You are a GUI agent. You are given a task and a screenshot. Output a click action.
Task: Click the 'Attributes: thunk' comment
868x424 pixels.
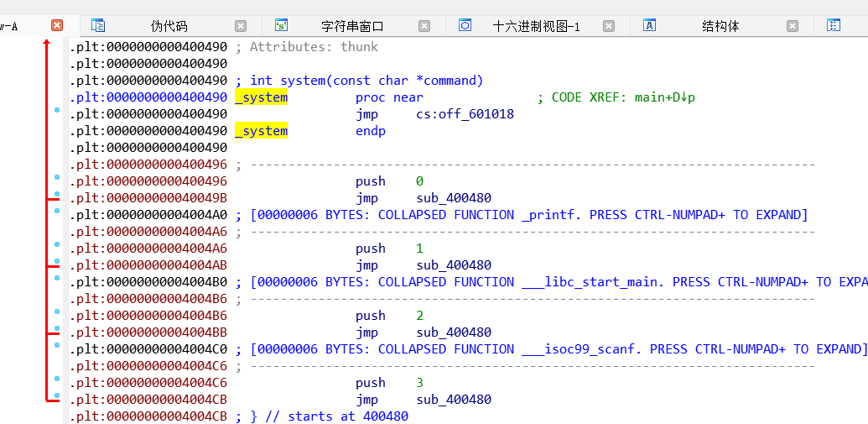(314, 47)
